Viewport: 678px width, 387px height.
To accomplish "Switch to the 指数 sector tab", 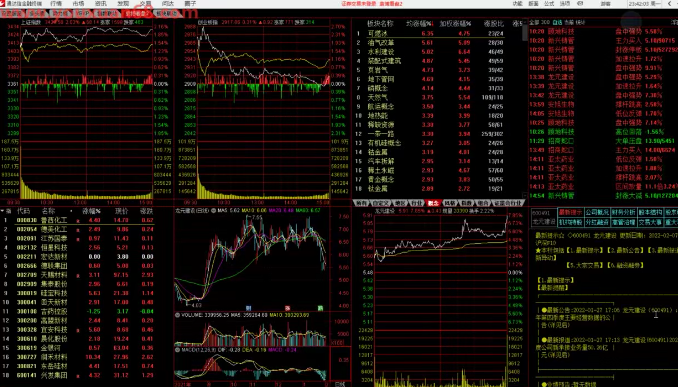I will point(467,203).
